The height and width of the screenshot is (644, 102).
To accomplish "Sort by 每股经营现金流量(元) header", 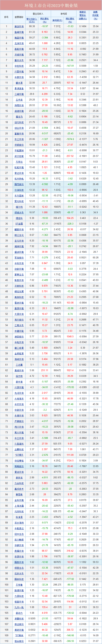I will pos(83,15).
